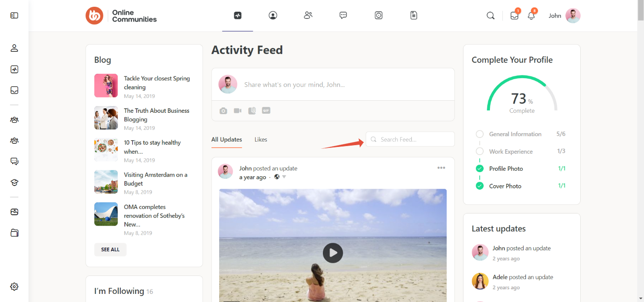Open Adele's latest update in sidebar
The width and height of the screenshot is (644, 302).
click(x=523, y=277)
